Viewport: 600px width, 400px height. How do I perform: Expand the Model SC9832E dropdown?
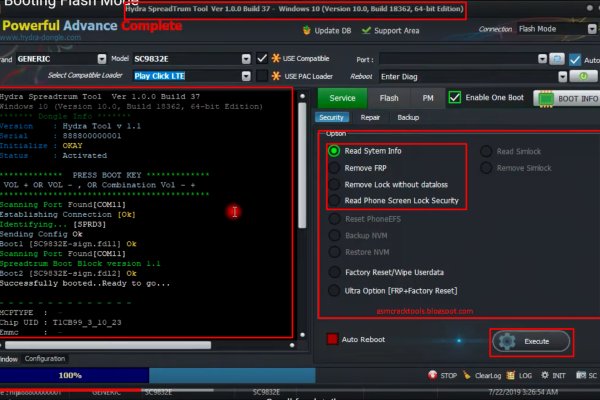point(245,59)
